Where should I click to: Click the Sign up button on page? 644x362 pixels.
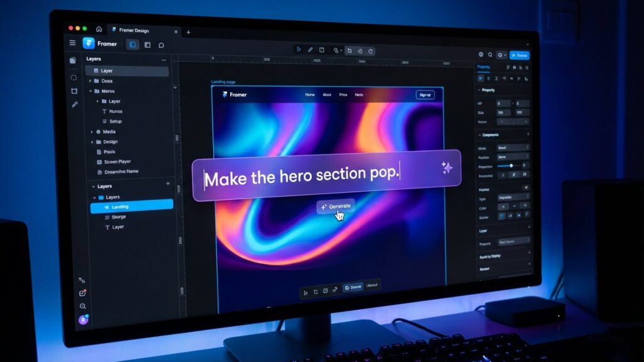425,95
